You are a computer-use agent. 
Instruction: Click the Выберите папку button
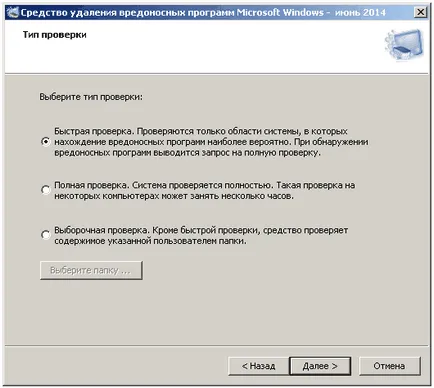(x=91, y=270)
